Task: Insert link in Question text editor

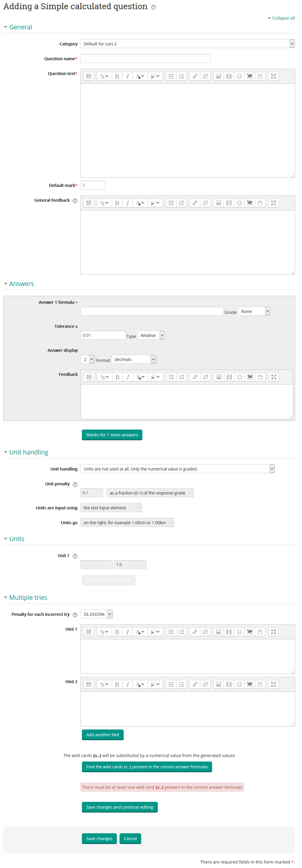Action: pyautogui.click(x=195, y=76)
